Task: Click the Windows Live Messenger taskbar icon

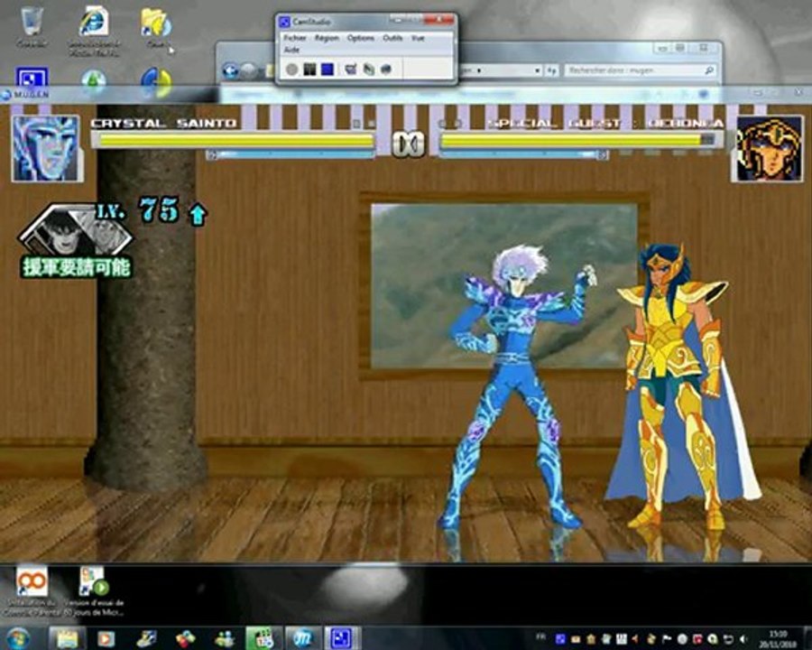Action: [225, 638]
